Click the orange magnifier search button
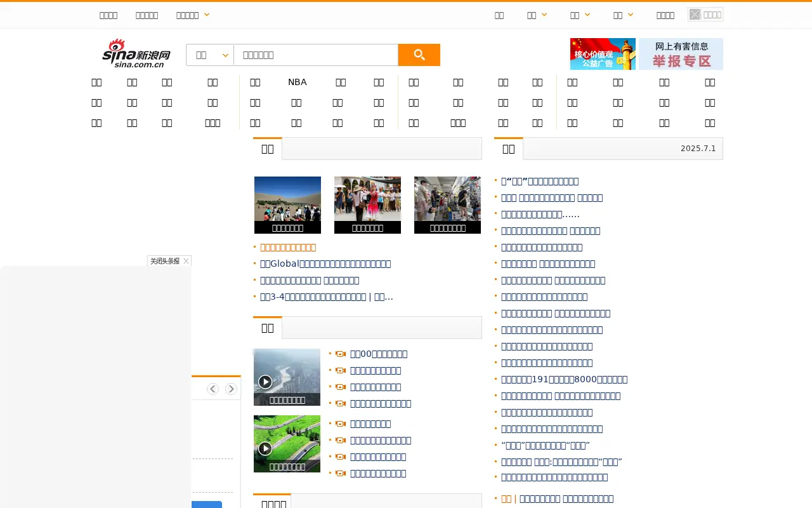 (419, 55)
